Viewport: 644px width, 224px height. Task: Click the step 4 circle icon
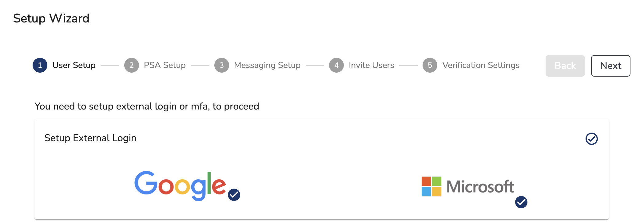point(336,65)
